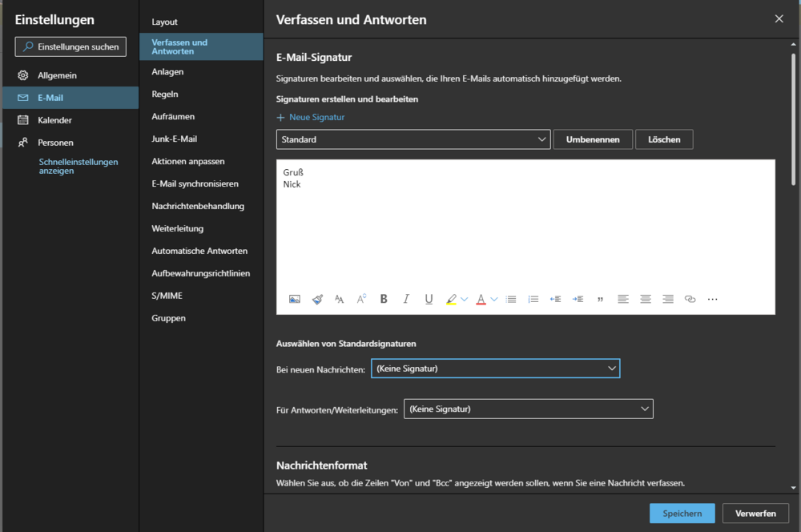Insert a quote block
The height and width of the screenshot is (532, 801).
tap(600, 300)
